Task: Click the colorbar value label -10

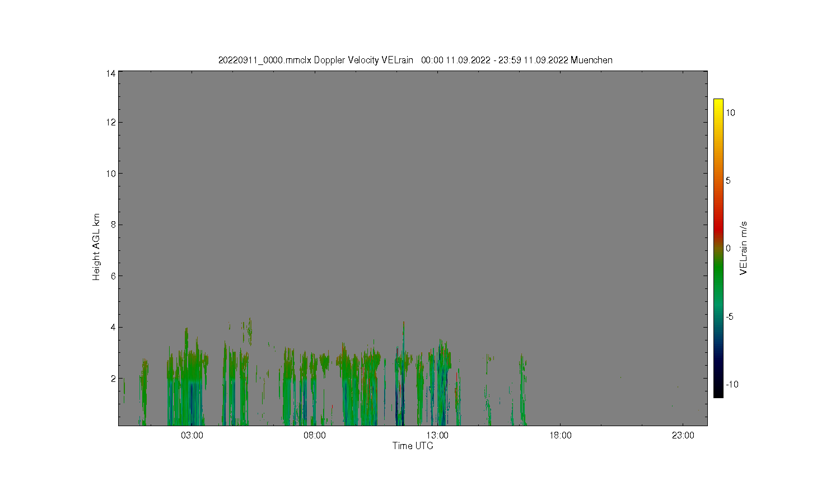Action: 732,384
